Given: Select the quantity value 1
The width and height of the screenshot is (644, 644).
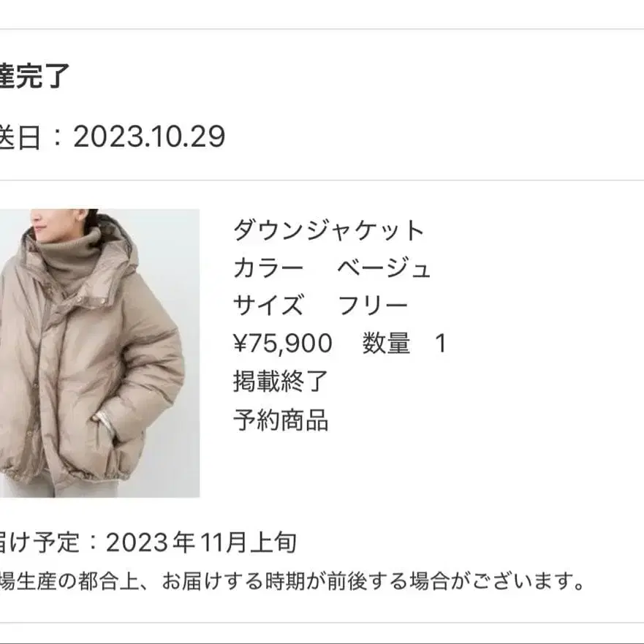Looking at the screenshot, I should (441, 344).
